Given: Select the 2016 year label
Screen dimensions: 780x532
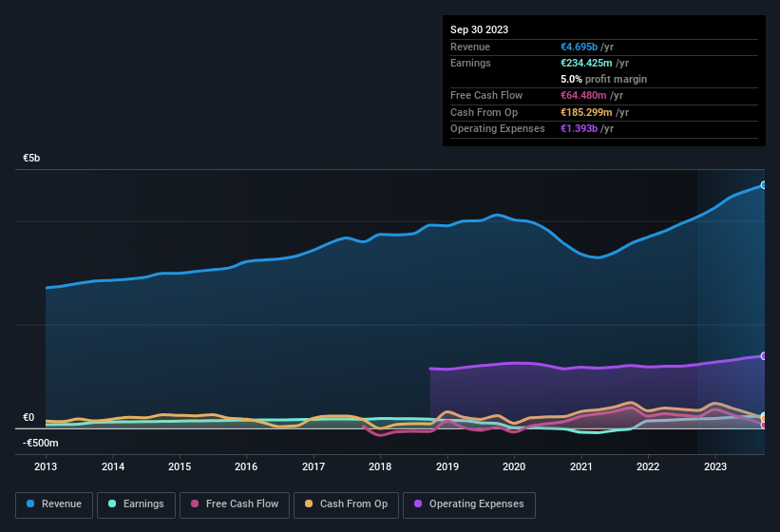Looking at the screenshot, I should (246, 466).
